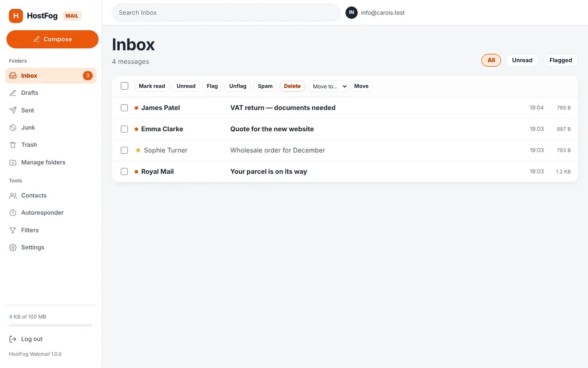Toggle the select-all messages checkbox
The height and width of the screenshot is (368, 588).
coord(125,86)
